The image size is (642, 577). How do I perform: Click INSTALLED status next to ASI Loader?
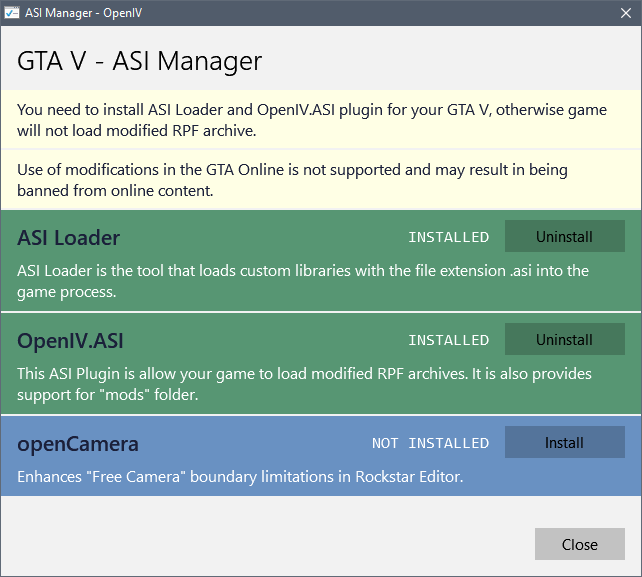coord(448,238)
